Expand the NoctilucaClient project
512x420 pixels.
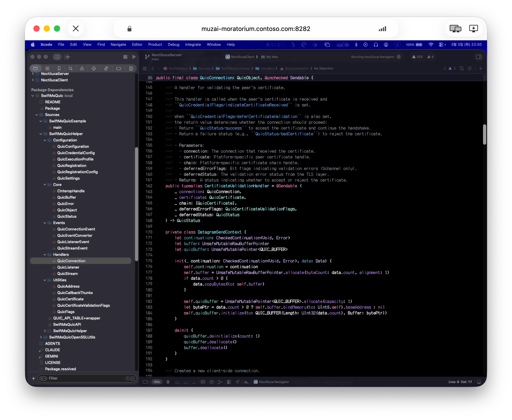coord(33,80)
